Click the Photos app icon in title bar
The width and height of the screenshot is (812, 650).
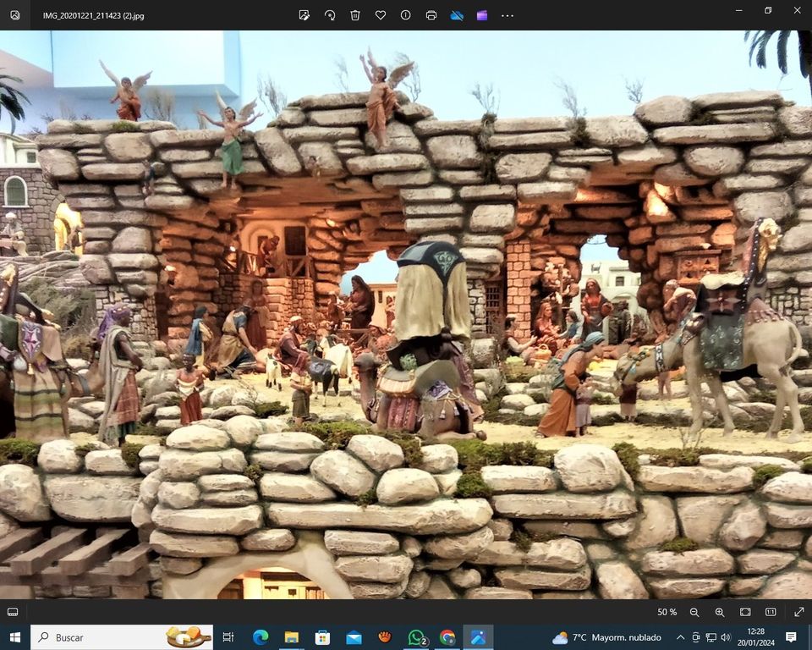pyautogui.click(x=14, y=15)
